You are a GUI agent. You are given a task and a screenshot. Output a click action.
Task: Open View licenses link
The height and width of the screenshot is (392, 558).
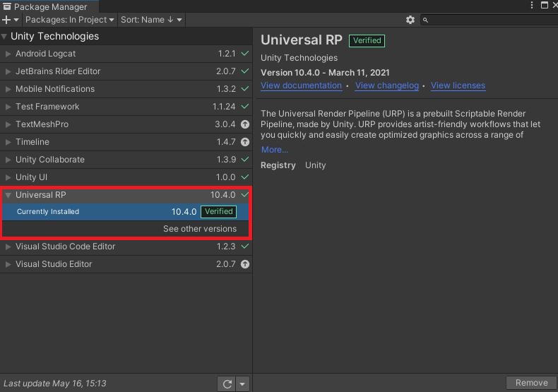(x=458, y=85)
